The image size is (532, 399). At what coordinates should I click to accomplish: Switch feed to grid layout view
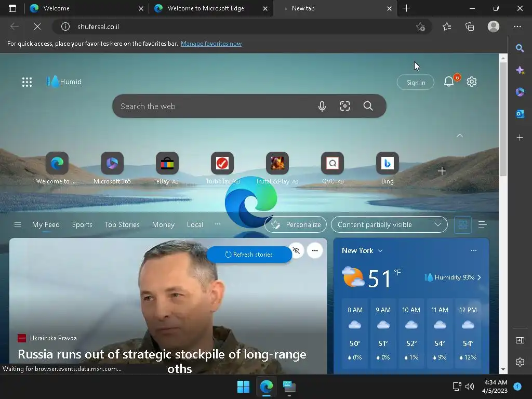click(463, 224)
